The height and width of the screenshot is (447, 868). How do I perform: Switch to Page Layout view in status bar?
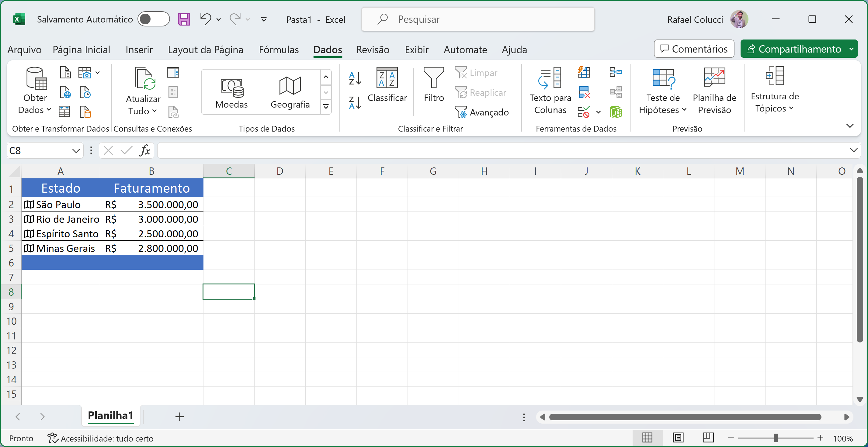[678, 438]
